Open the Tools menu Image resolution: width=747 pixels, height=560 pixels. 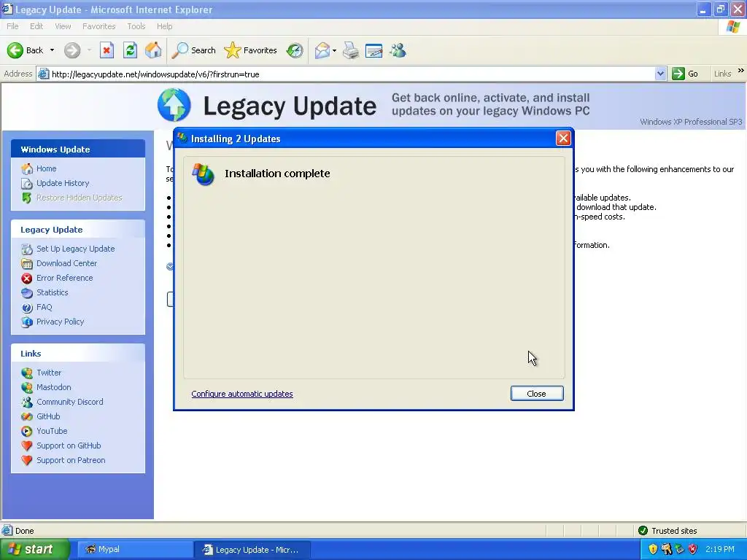pos(136,26)
